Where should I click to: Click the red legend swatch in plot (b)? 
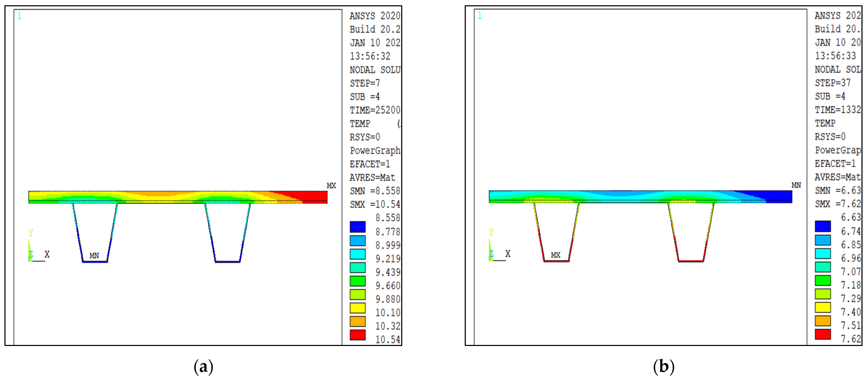(823, 334)
